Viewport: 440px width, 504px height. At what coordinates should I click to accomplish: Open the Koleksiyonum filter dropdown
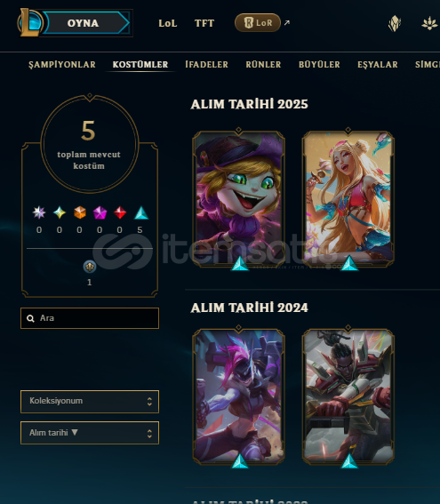pos(90,401)
